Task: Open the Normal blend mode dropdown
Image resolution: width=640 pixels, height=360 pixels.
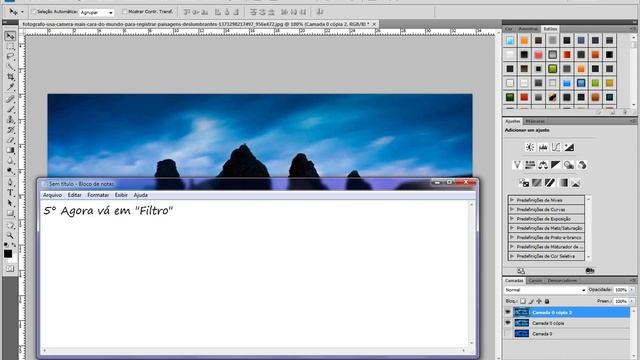Action: [545, 290]
